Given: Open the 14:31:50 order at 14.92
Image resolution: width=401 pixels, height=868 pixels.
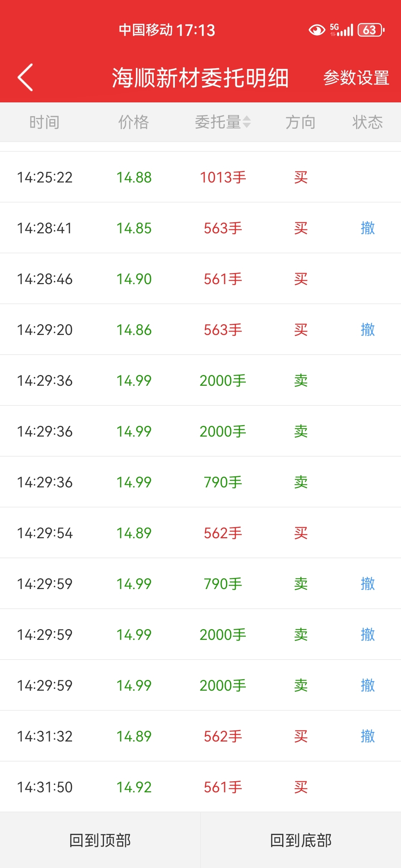Looking at the screenshot, I should pos(200,787).
